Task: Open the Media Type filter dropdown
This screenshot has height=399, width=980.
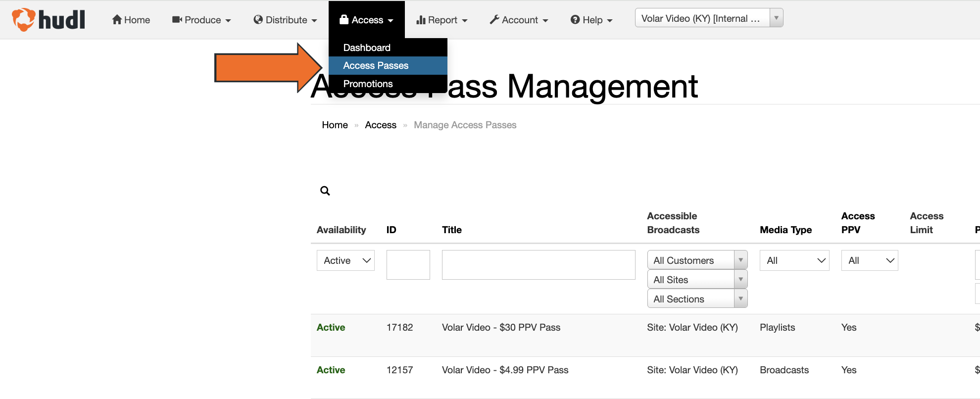Action: [x=794, y=260]
